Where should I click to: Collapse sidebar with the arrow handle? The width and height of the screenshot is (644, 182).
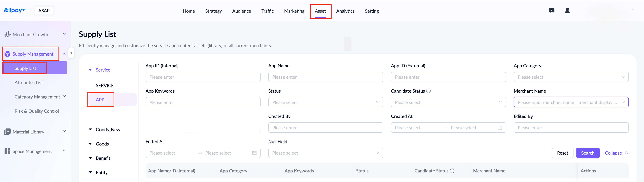point(71,53)
